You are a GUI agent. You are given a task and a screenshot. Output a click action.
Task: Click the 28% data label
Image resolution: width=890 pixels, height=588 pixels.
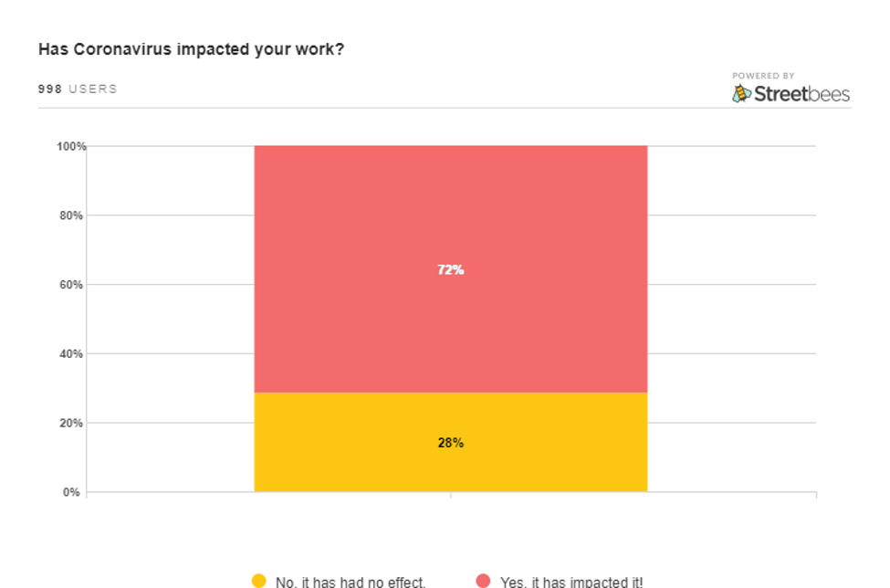pos(450,443)
